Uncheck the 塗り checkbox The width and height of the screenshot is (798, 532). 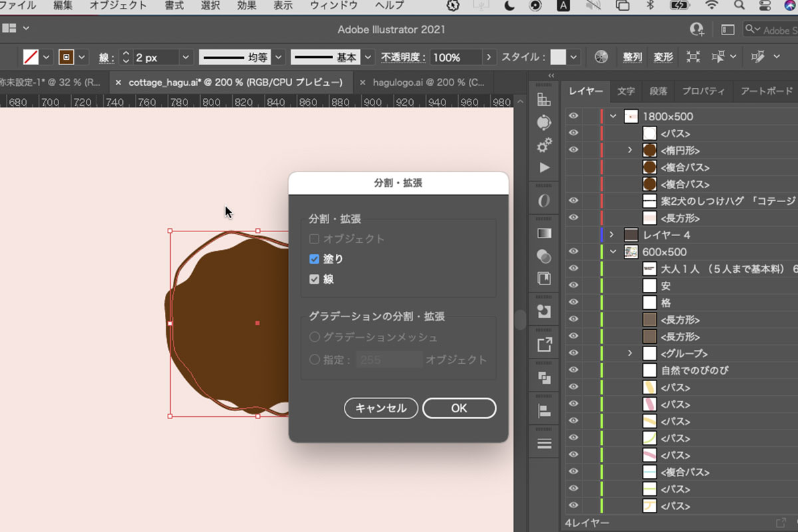pyautogui.click(x=315, y=259)
